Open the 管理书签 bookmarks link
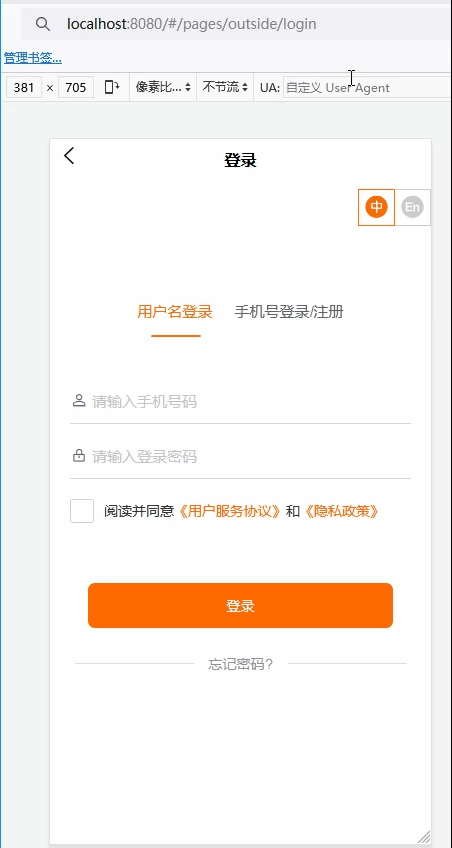This screenshot has height=848, width=452. pyautogui.click(x=32, y=58)
